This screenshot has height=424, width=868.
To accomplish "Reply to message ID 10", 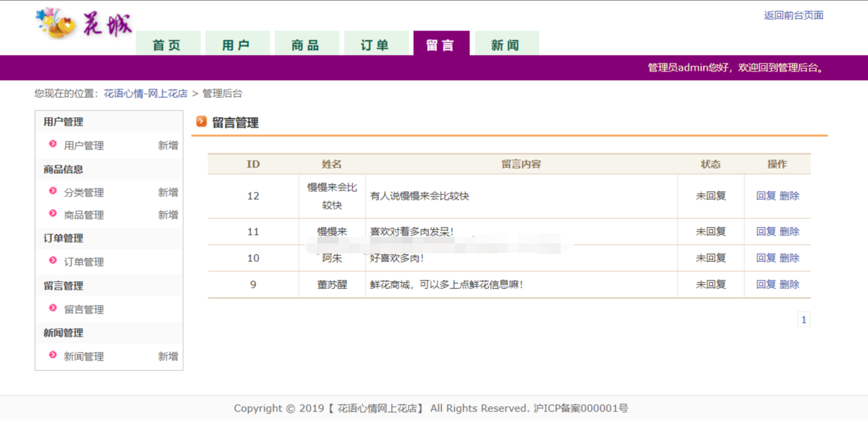I will pos(766,258).
